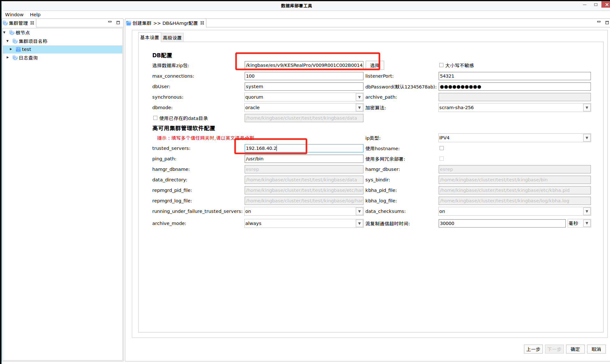This screenshot has width=610, height=364.
Task: Click the listenerPort input field
Action: [514, 76]
